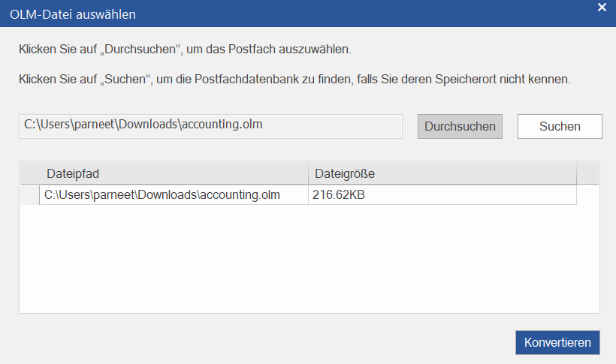
Task: Click the blank space right of the 216.62KB cell
Action: coord(587,195)
